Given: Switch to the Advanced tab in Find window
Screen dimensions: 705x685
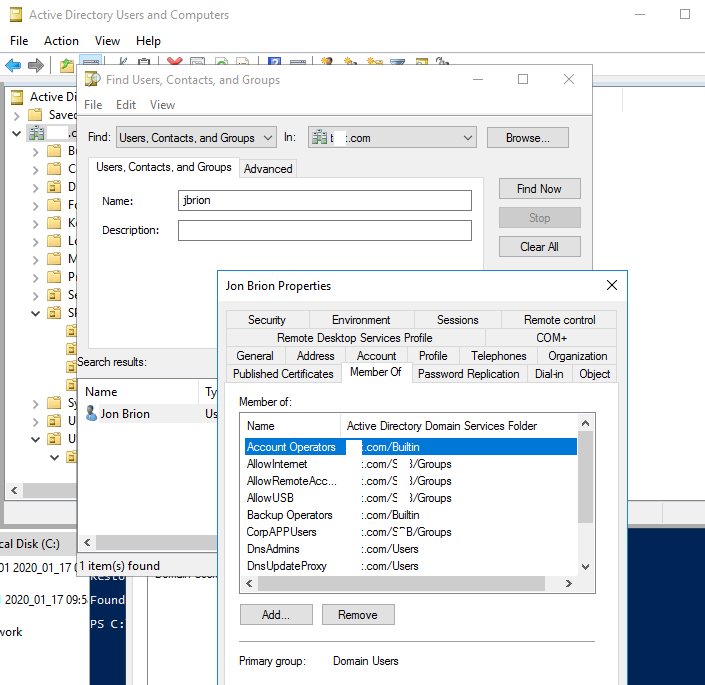Looking at the screenshot, I should [x=268, y=169].
